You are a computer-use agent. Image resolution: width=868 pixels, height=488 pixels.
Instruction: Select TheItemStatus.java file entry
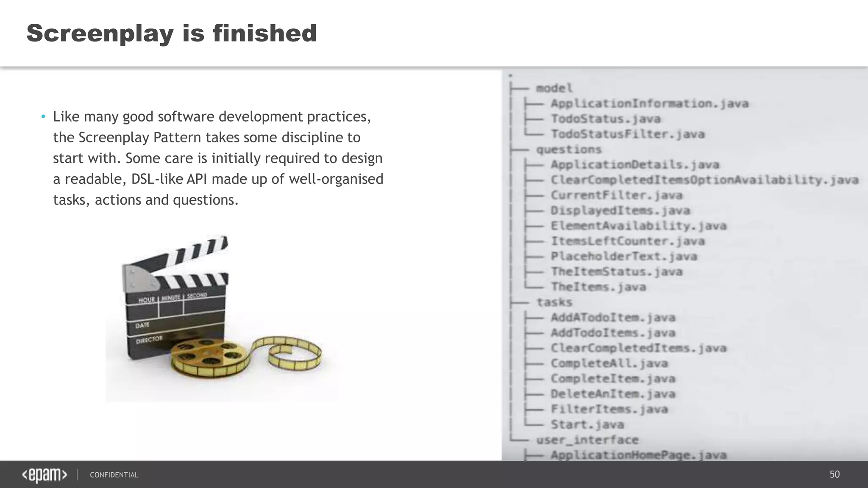[616, 272]
